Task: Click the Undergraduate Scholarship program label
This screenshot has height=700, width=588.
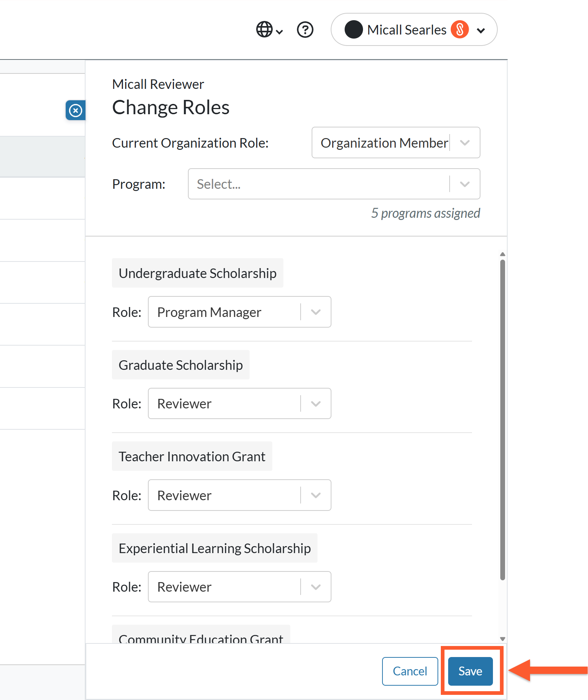Action: coord(197,273)
